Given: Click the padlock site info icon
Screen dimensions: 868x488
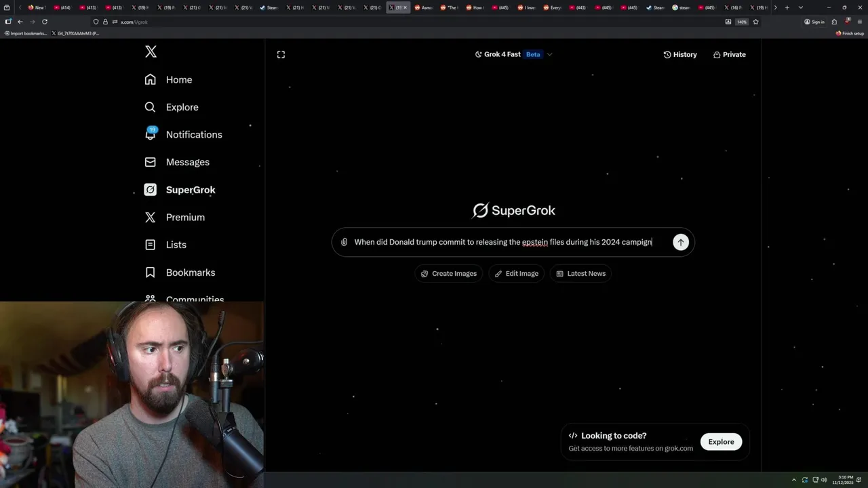Looking at the screenshot, I should (x=105, y=22).
